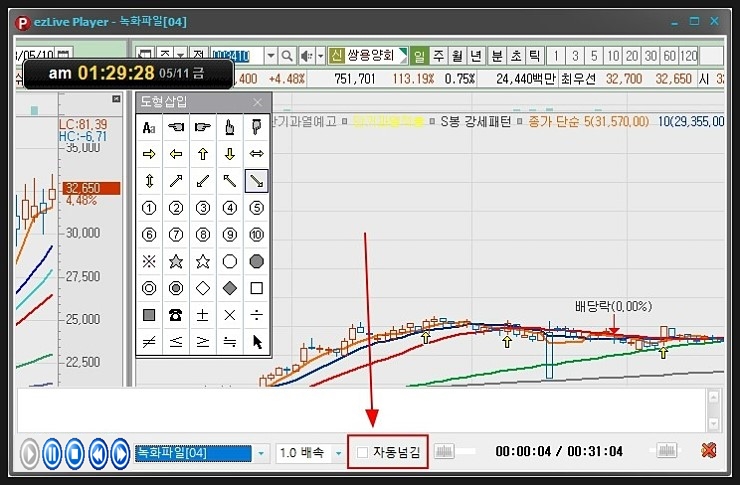
Task: Insert the circled number 5 symbol
Action: point(257,208)
